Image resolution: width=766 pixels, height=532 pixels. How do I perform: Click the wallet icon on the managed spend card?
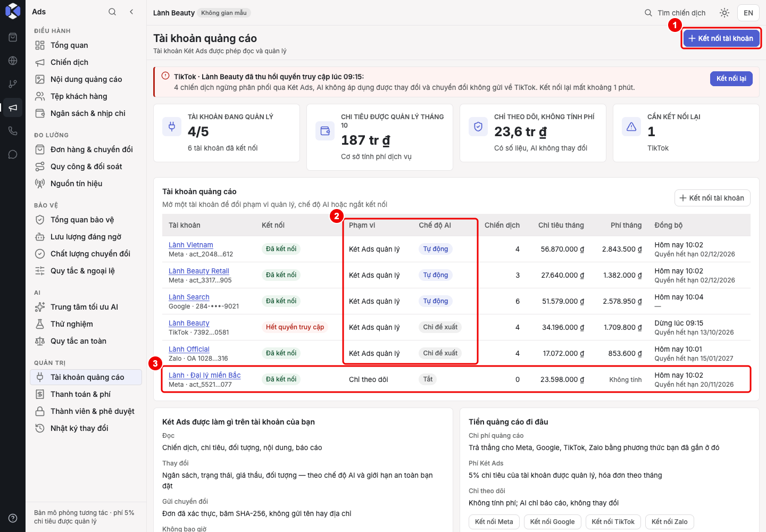click(325, 131)
